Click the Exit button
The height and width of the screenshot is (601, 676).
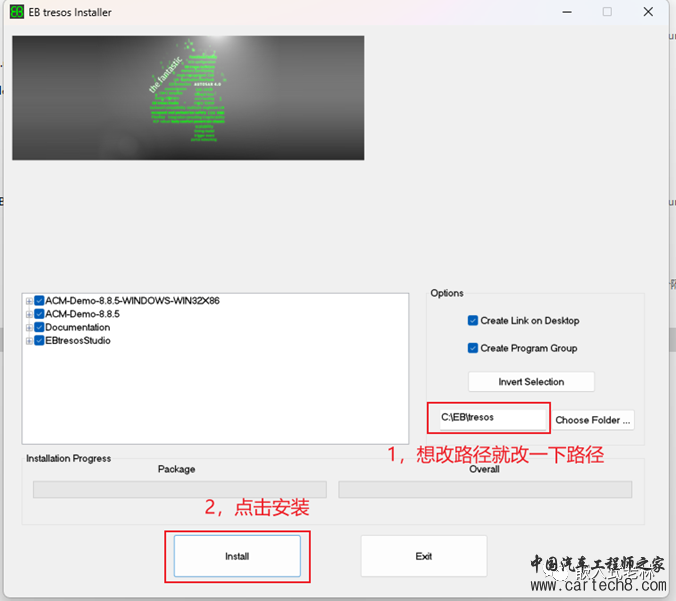[424, 556]
